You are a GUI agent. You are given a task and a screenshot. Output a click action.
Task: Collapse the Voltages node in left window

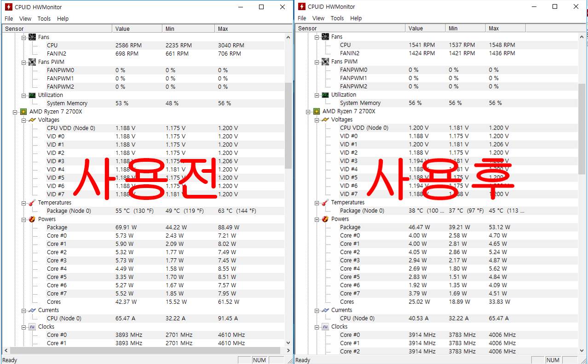coord(24,120)
